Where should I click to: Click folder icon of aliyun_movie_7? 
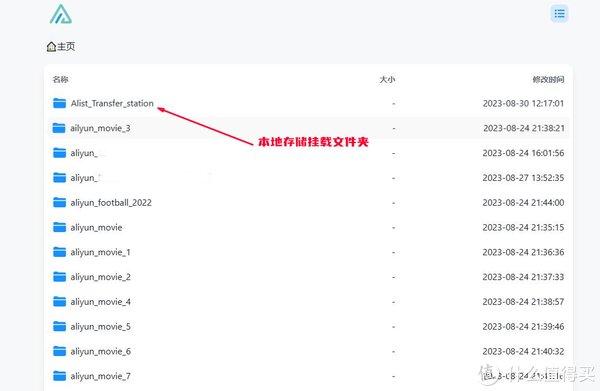point(59,376)
